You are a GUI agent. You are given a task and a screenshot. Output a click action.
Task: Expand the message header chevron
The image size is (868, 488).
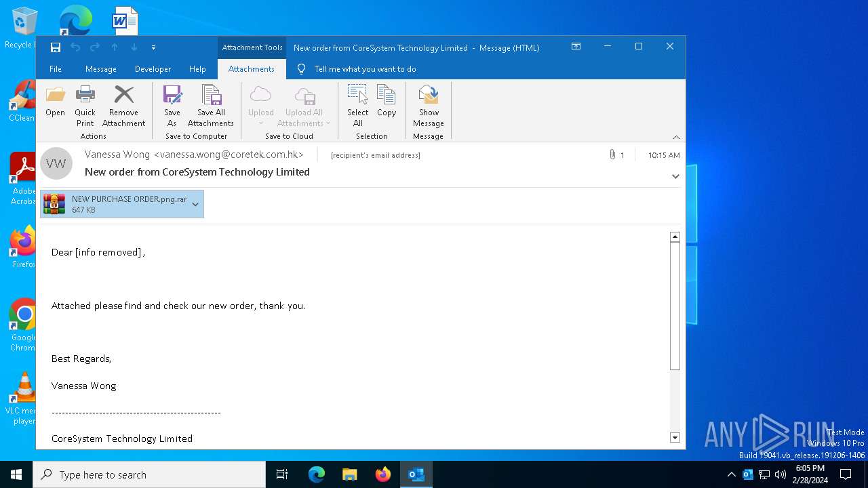[x=675, y=176]
